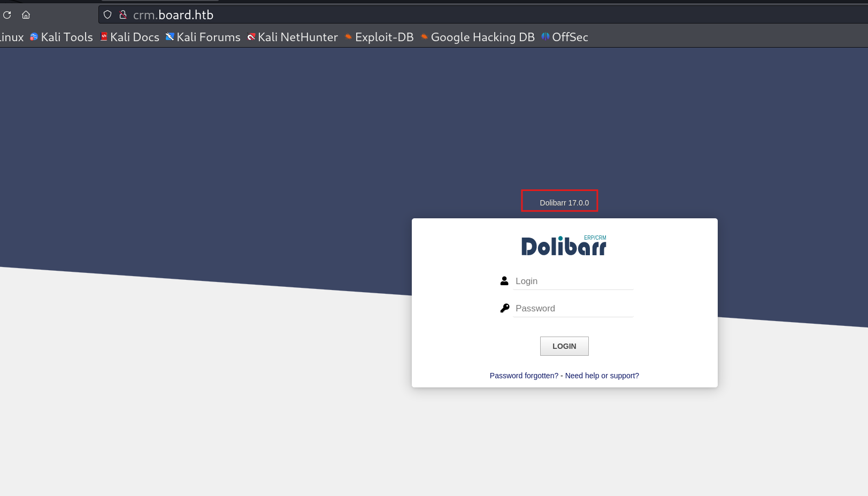Open the Kali Docs bookmark
868x496 pixels.
click(130, 37)
